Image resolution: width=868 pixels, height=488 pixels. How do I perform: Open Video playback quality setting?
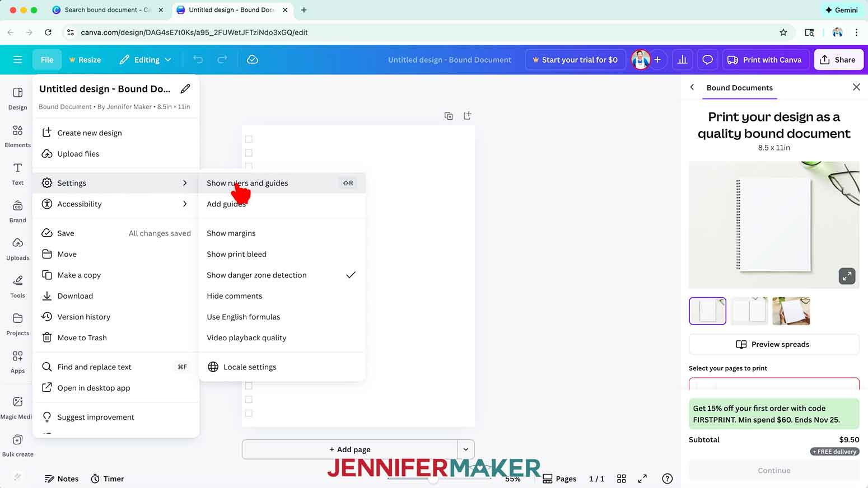pos(282,338)
